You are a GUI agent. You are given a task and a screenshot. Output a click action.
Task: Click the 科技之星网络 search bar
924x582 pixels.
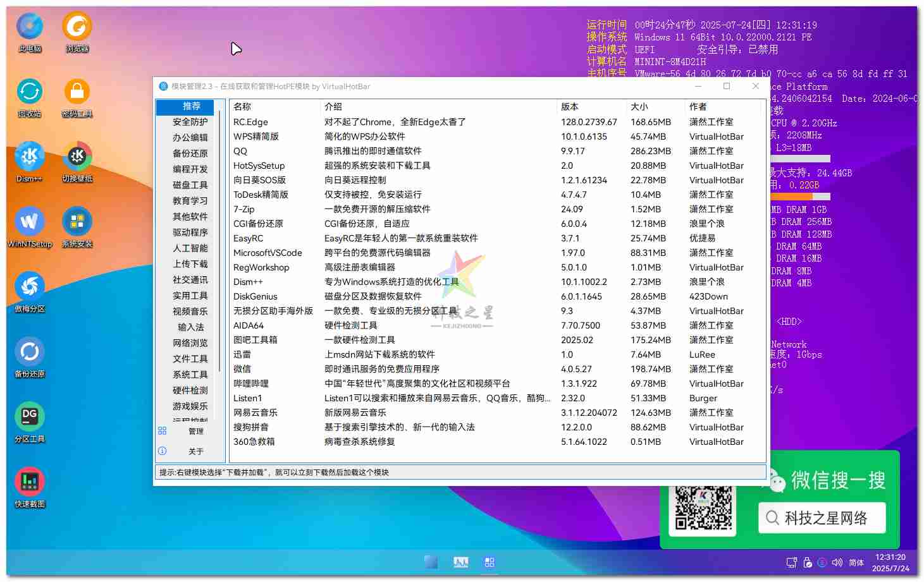[x=822, y=518]
